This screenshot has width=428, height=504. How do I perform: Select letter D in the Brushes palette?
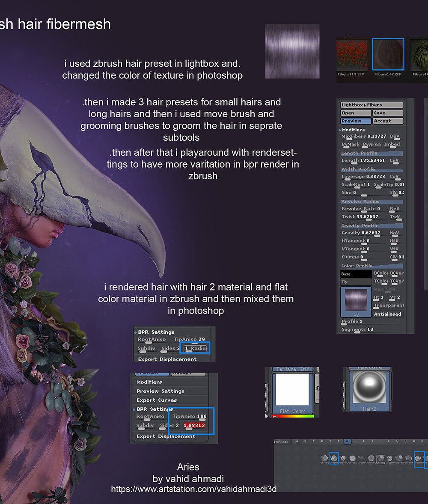point(322,442)
